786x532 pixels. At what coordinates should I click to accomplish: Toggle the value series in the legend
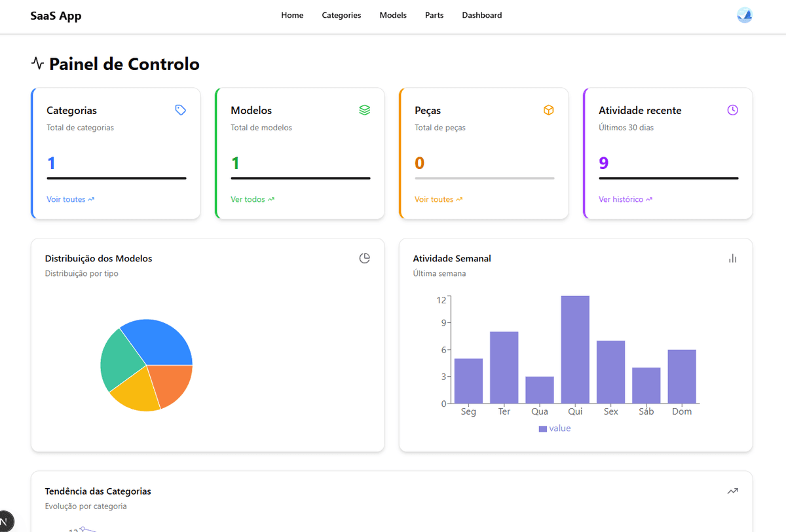coord(555,428)
